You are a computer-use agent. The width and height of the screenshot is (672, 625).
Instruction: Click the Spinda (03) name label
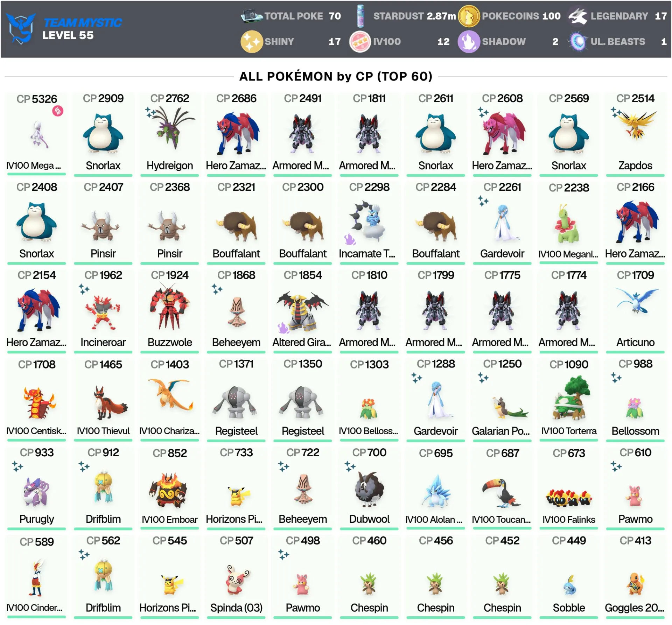pyautogui.click(x=236, y=608)
